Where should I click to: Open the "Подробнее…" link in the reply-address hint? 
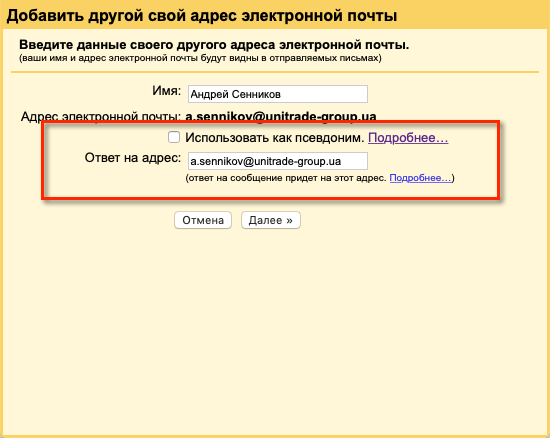[x=421, y=178]
